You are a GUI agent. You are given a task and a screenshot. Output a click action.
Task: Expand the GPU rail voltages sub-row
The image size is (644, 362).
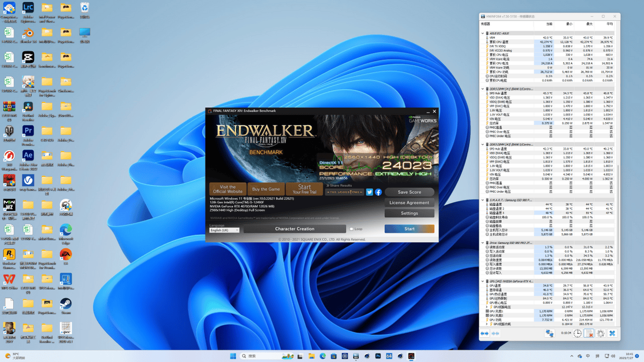[487, 307]
